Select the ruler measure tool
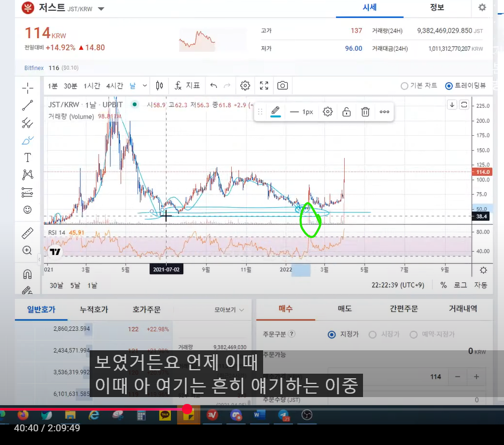This screenshot has height=445, width=504. tap(27, 233)
